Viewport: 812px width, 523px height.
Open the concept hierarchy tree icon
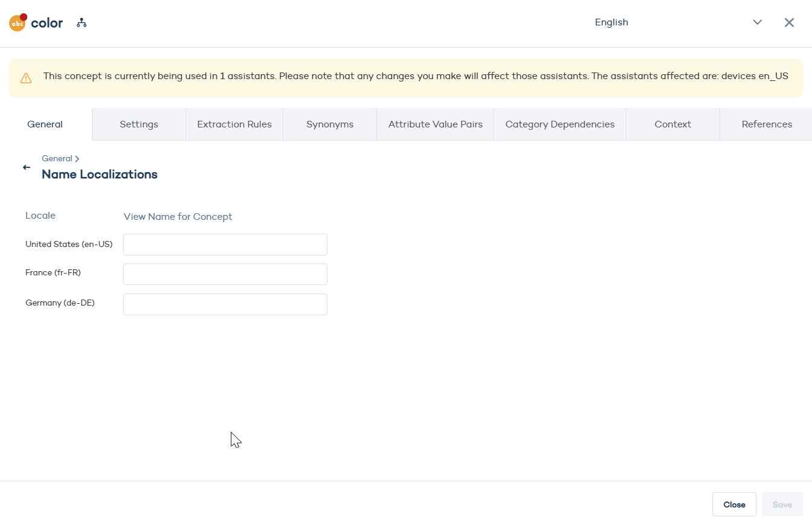pyautogui.click(x=82, y=23)
